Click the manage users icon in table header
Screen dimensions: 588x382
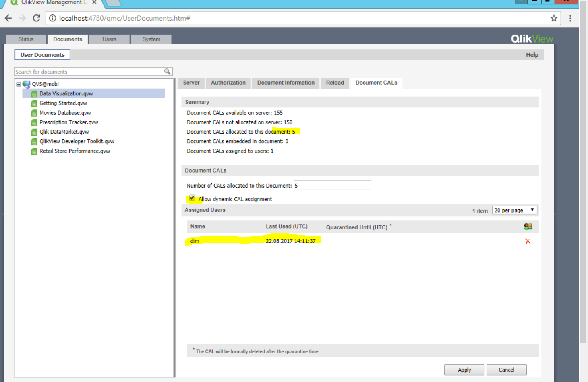528,226
